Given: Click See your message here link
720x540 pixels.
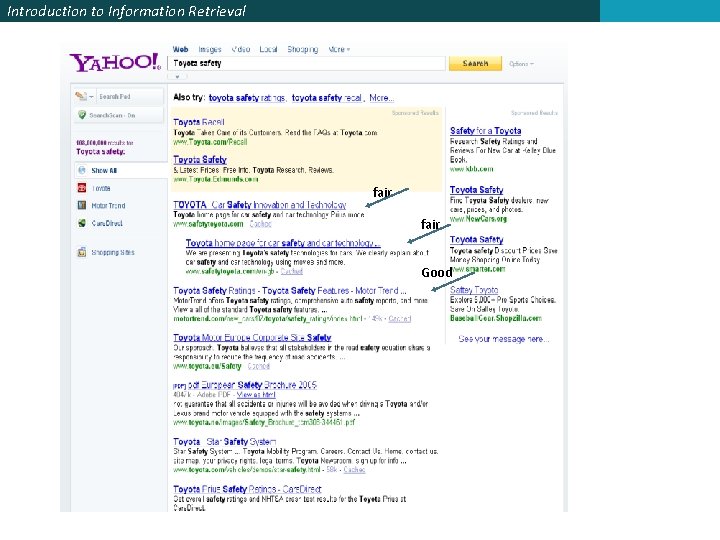Looking at the screenshot, I should [x=504, y=339].
